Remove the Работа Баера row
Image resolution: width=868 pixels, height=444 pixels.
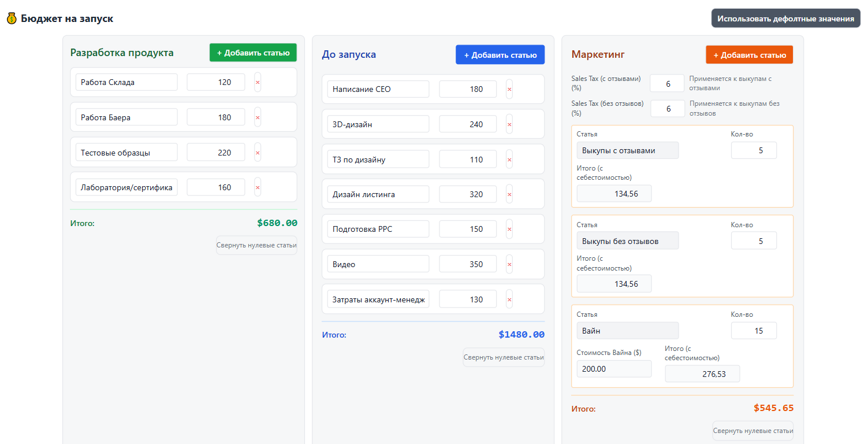coord(258,117)
